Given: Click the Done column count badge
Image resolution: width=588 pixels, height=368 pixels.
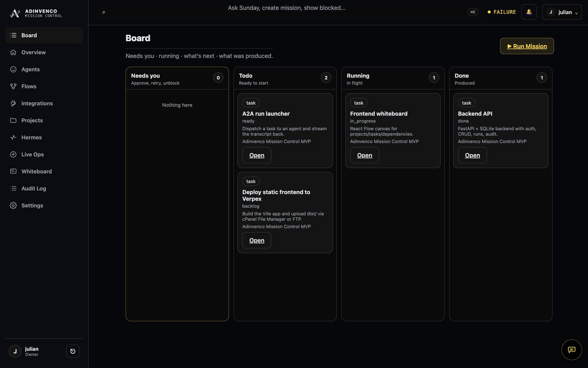Looking at the screenshot, I should coord(541,78).
